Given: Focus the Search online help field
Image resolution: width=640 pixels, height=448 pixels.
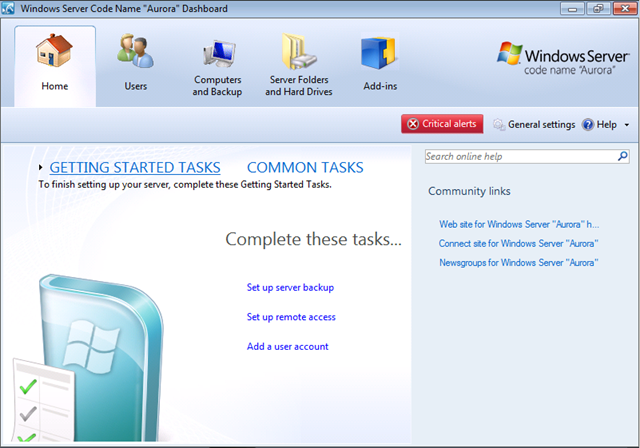Looking at the screenshot, I should click(x=519, y=157).
